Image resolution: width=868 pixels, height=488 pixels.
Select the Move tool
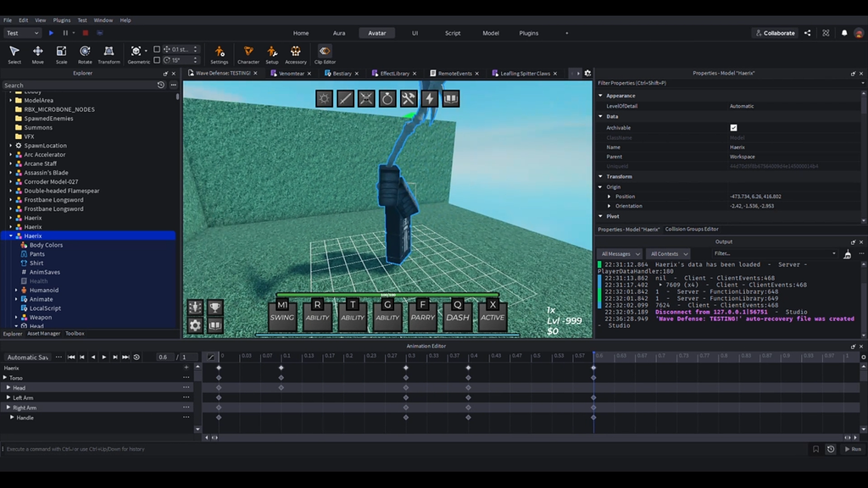[37, 54]
